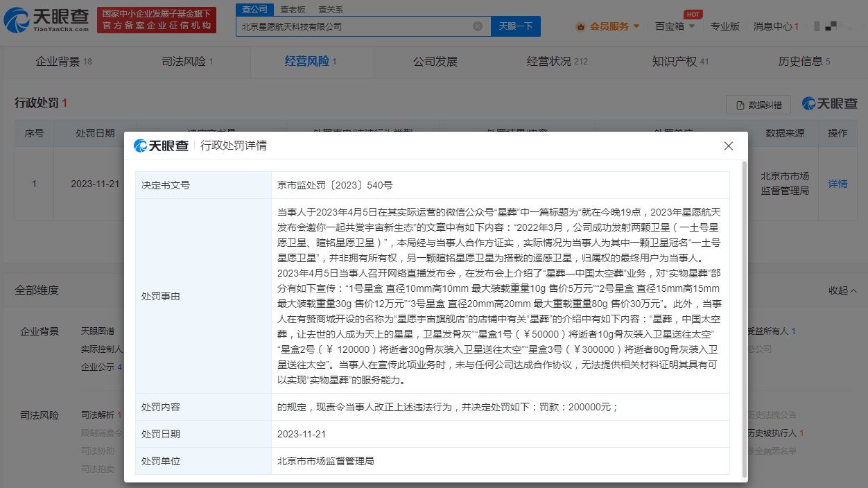Switch to the 查老板 search tab
Image resolution: width=868 pixels, height=488 pixels.
tap(293, 10)
